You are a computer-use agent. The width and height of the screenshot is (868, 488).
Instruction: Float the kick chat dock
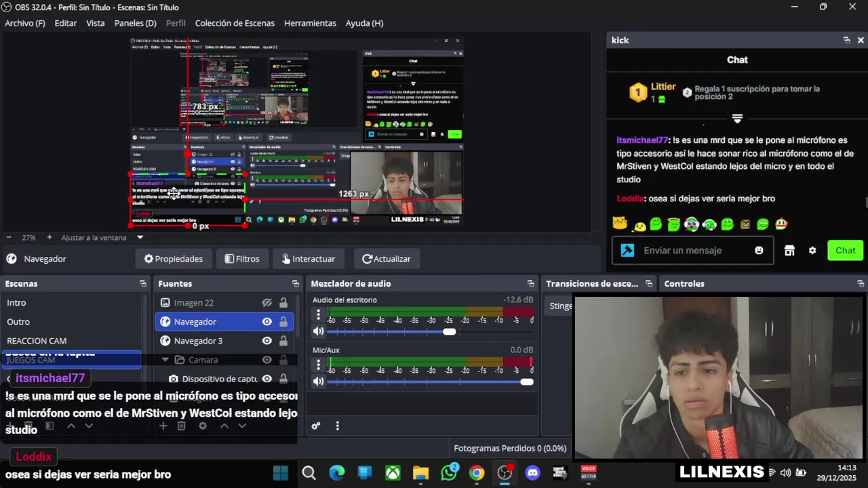(x=846, y=40)
